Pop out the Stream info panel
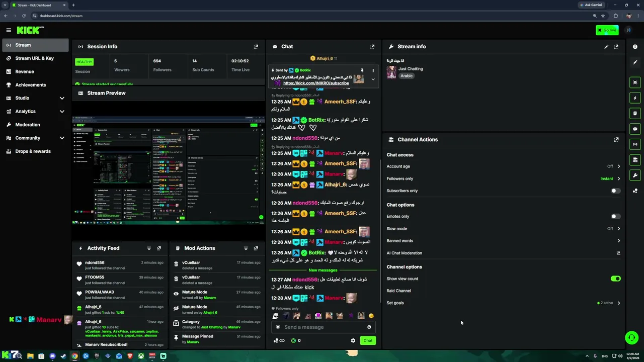 coord(616,47)
